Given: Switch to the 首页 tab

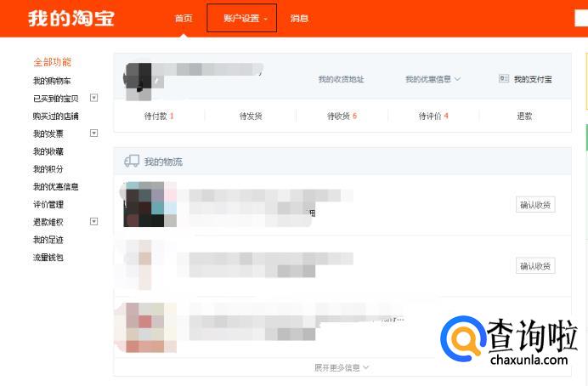Looking at the screenshot, I should coord(184,18).
